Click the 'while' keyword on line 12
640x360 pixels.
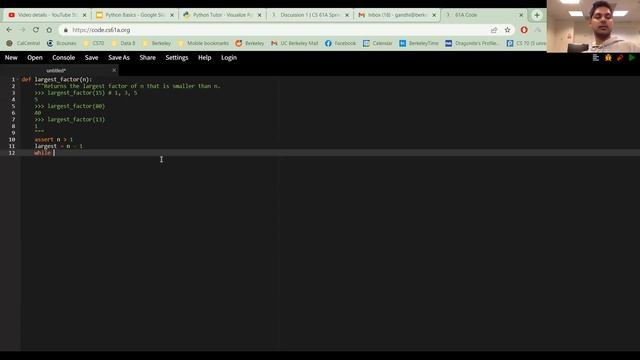tap(42, 153)
